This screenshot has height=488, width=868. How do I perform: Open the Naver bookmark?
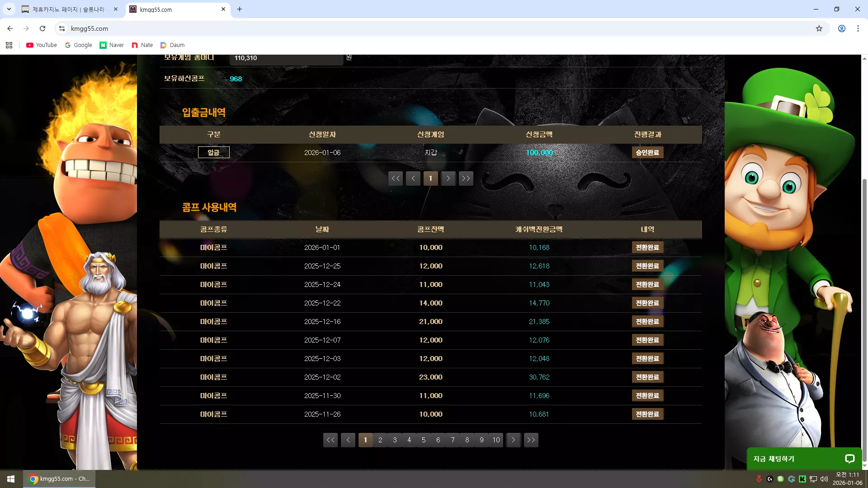112,45
